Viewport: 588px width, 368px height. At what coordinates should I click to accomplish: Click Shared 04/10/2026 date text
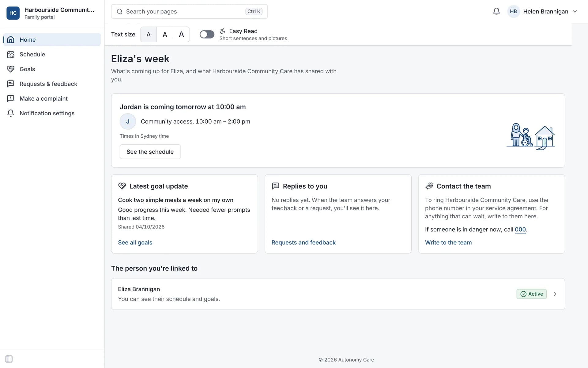pyautogui.click(x=141, y=227)
